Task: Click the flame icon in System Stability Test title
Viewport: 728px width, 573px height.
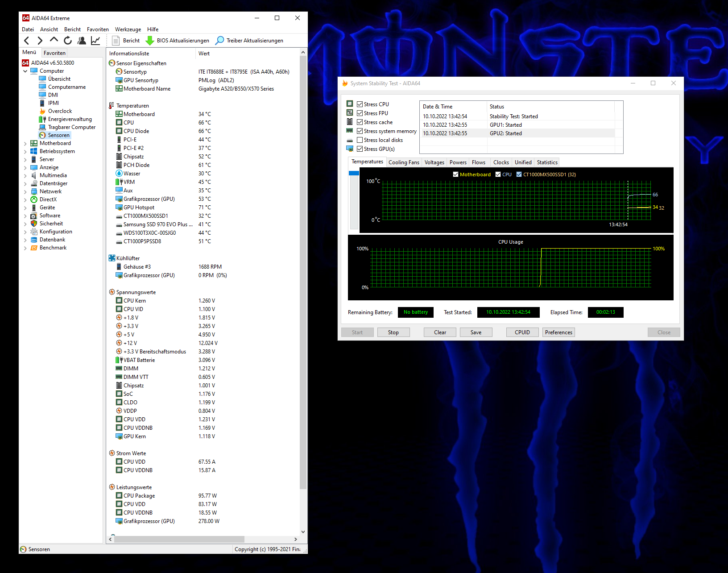Action: click(345, 83)
